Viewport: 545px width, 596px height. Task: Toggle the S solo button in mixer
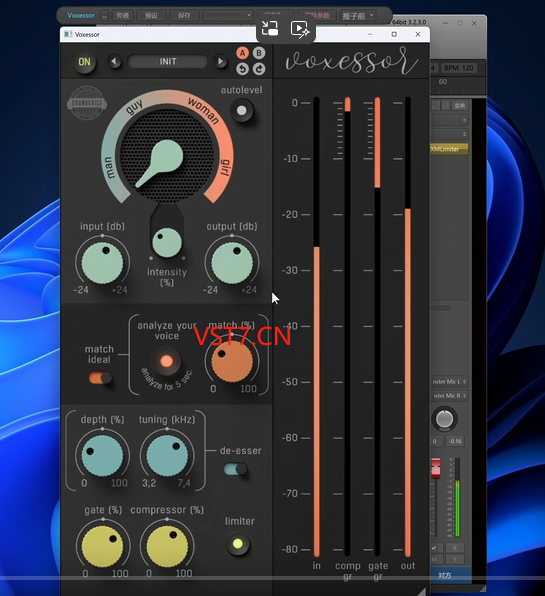click(x=455, y=560)
